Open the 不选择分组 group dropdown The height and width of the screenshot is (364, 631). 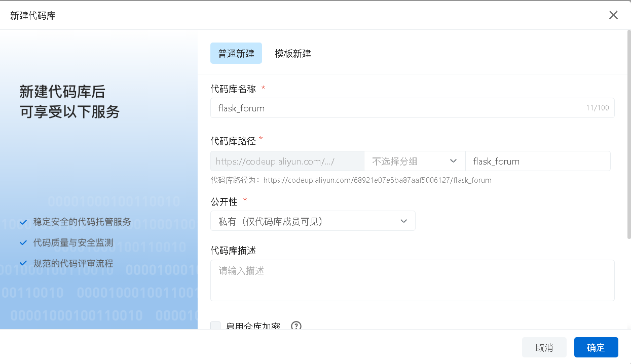pyautogui.click(x=414, y=161)
